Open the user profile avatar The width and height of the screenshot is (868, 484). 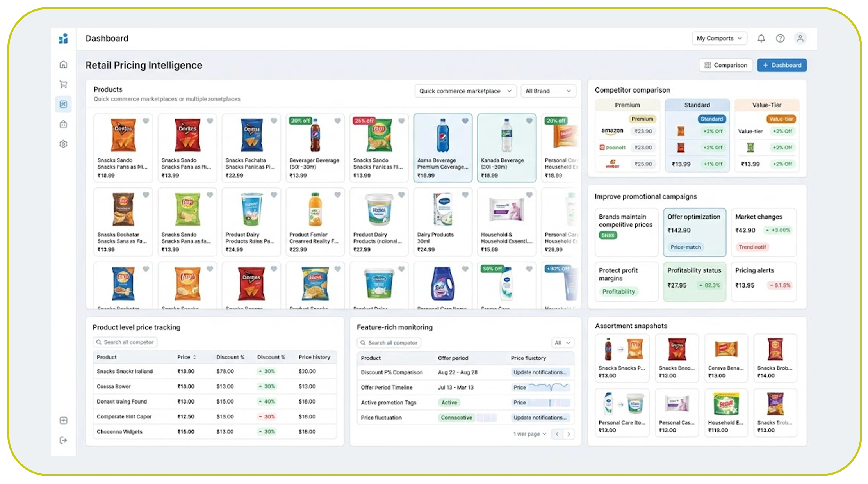tap(800, 38)
